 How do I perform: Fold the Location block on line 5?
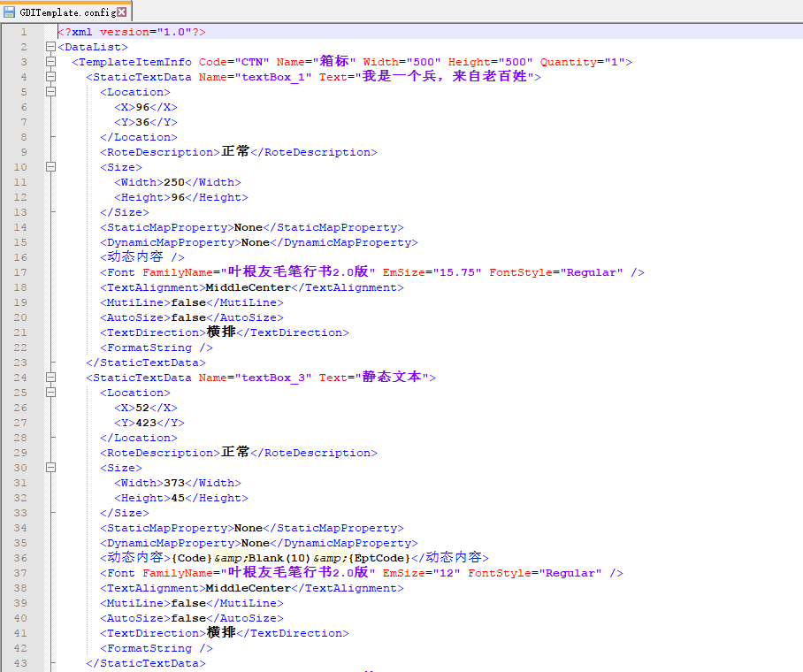point(50,92)
